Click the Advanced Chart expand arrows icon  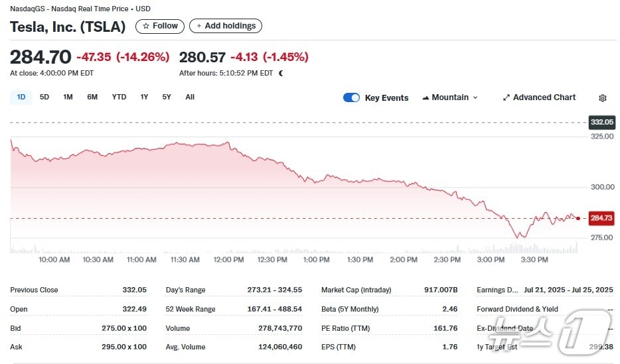[506, 97]
